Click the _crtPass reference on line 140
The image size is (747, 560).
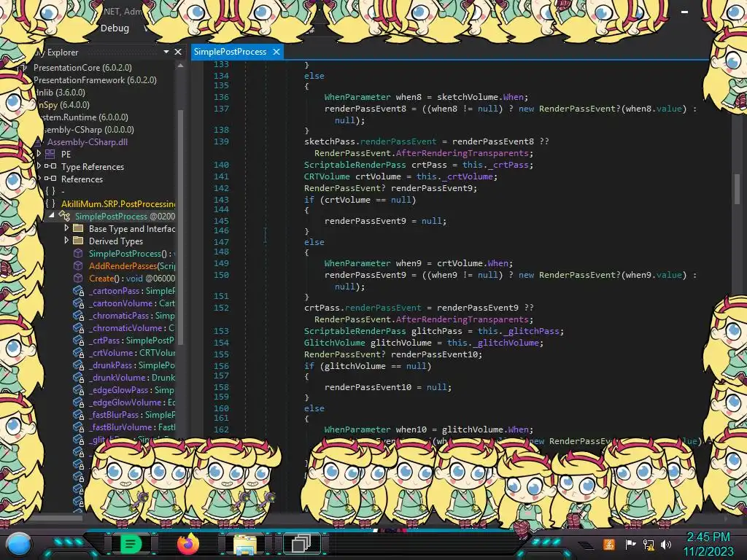click(508, 165)
